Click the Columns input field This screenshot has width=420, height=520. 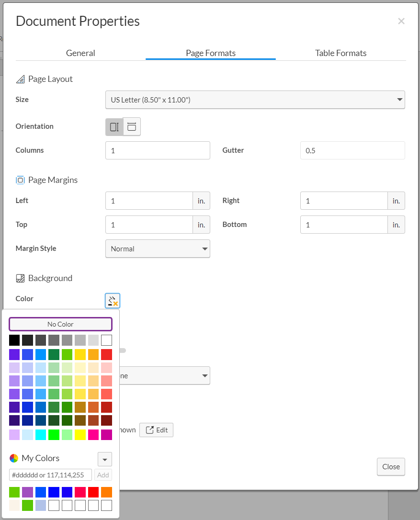click(x=158, y=150)
